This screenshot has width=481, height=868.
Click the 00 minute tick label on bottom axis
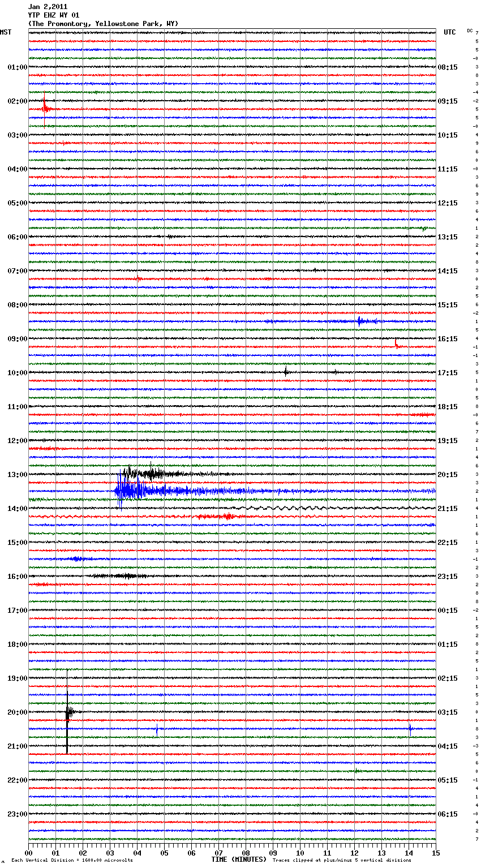click(29, 853)
